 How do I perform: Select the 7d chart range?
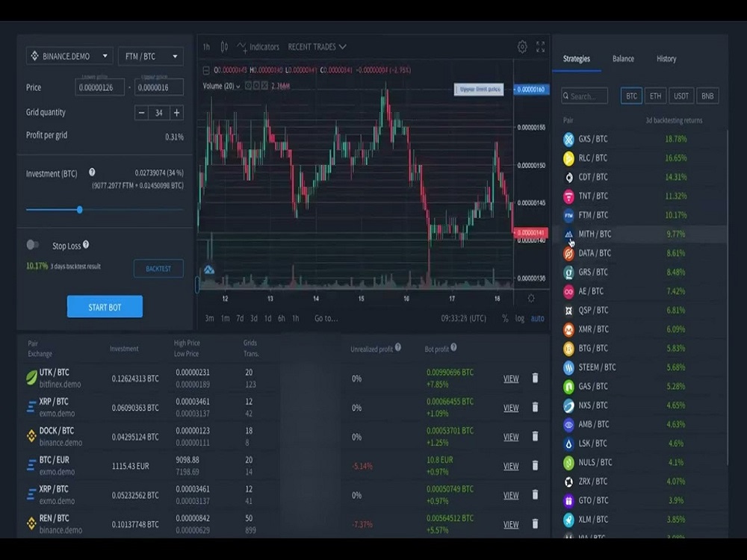(x=240, y=318)
